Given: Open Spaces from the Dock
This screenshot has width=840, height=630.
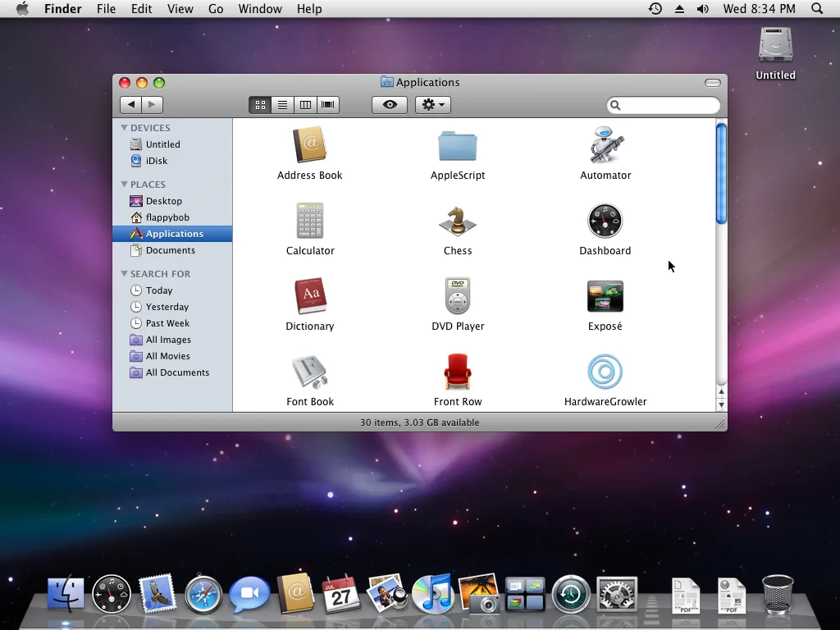Looking at the screenshot, I should [525, 594].
